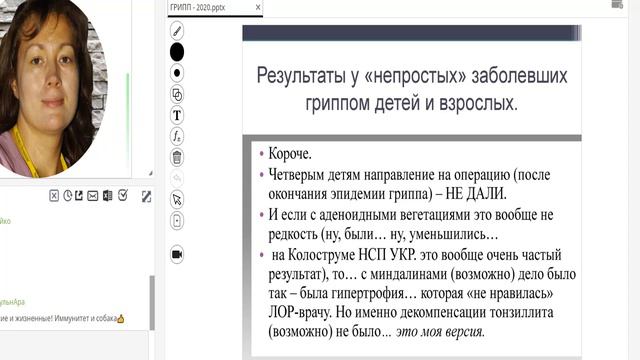
Task: Click the "Четверым детям направление" bullet
Action: (409, 184)
